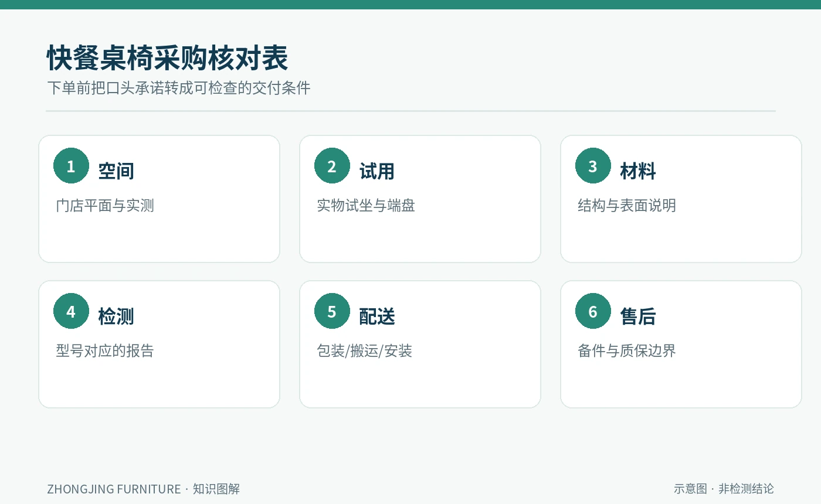The image size is (821, 504).
Task: Select the number 3 badge beside 材料
Action: [593, 166]
